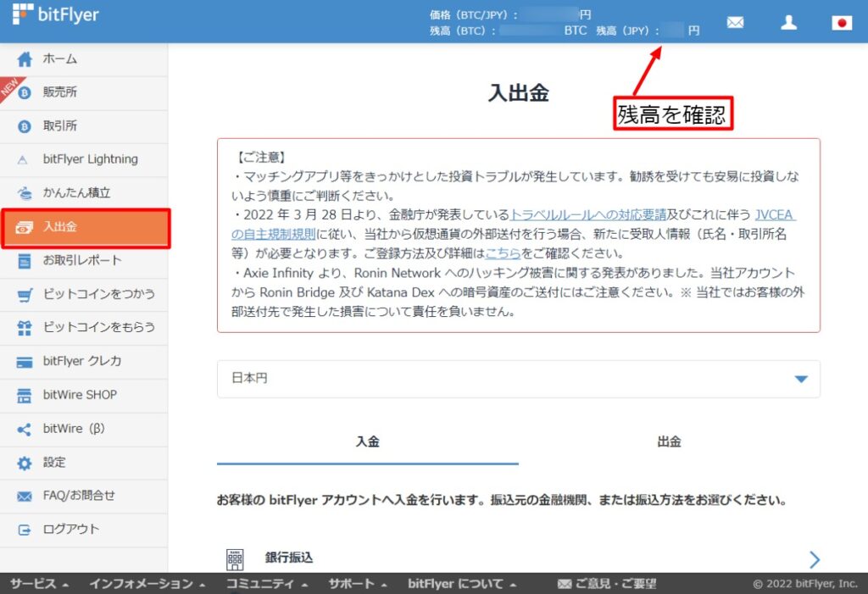The height and width of the screenshot is (594, 868).
Task: Switch to the 出金 tab
Action: 670,441
